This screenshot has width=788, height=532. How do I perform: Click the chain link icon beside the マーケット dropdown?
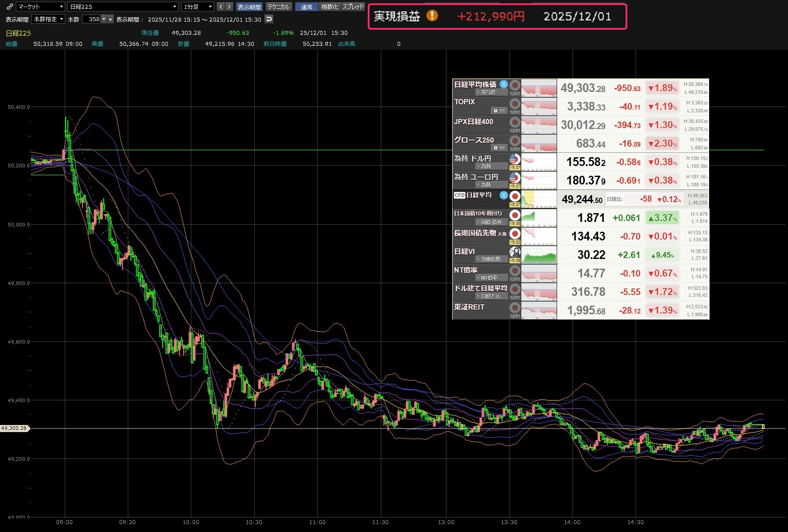(10, 7)
